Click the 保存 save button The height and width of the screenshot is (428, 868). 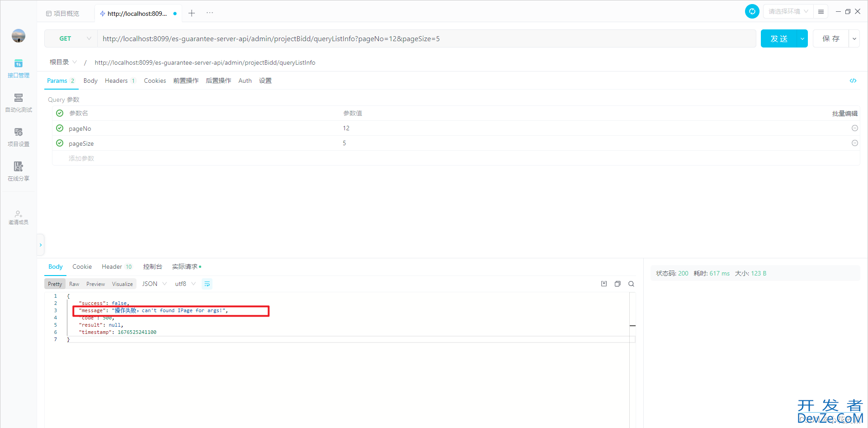click(831, 38)
